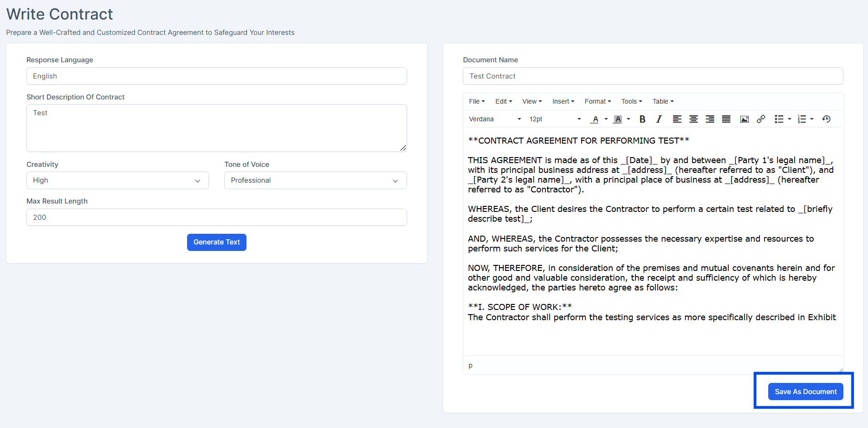
Task: Click the Document Name field
Action: (653, 76)
